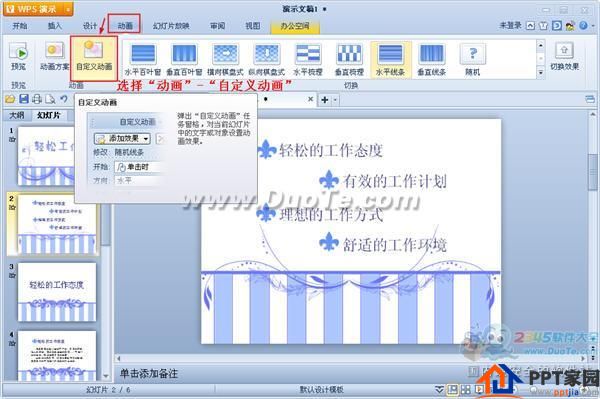Click slide text 理想的工作方式
The image size is (600, 399).
click(x=331, y=214)
